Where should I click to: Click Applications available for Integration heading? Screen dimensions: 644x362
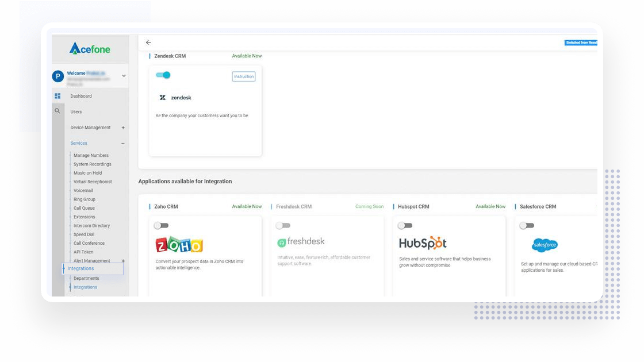[x=185, y=182]
